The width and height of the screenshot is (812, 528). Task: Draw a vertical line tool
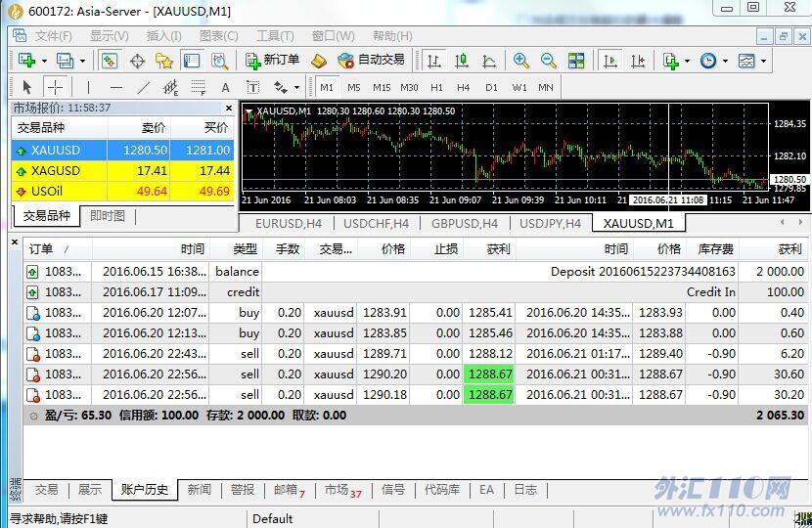pos(89,87)
